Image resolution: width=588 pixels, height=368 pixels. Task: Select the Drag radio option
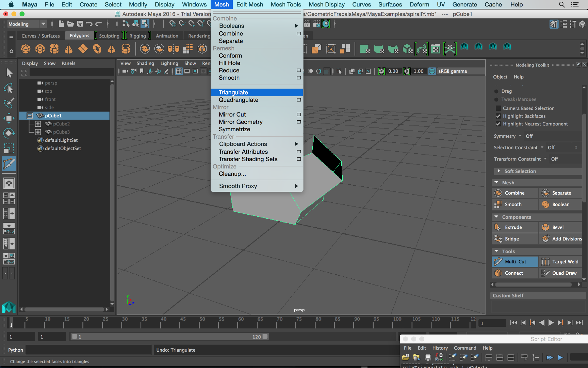tap(496, 91)
